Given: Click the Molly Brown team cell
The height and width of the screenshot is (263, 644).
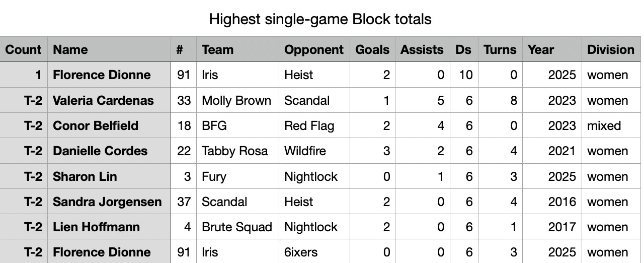Looking at the screenshot, I should coord(237,100).
